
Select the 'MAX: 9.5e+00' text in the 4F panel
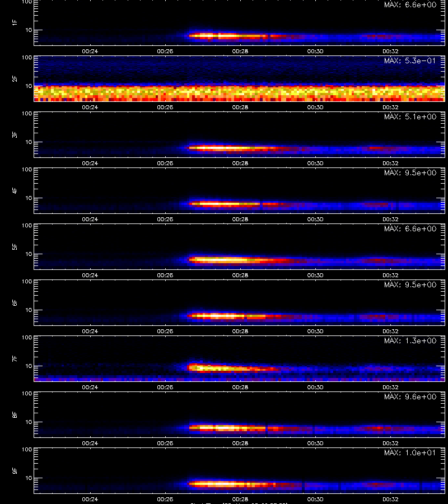(x=410, y=172)
